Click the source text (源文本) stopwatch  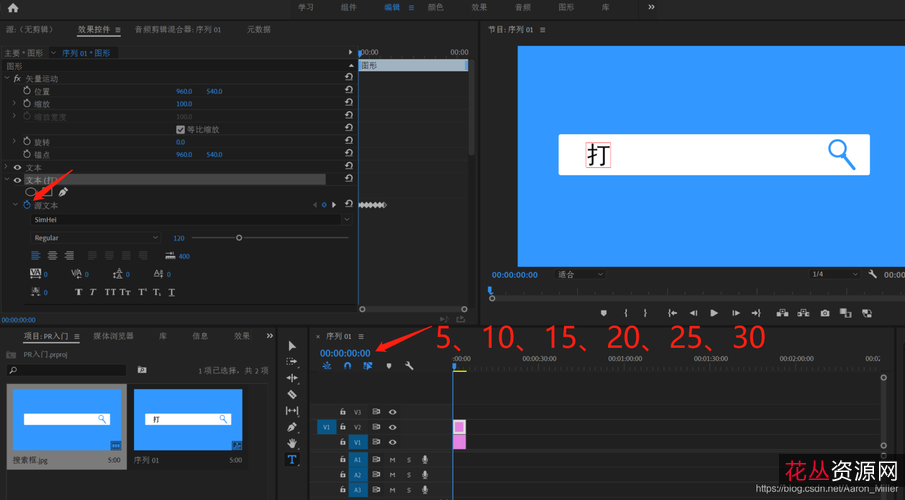[27, 205]
